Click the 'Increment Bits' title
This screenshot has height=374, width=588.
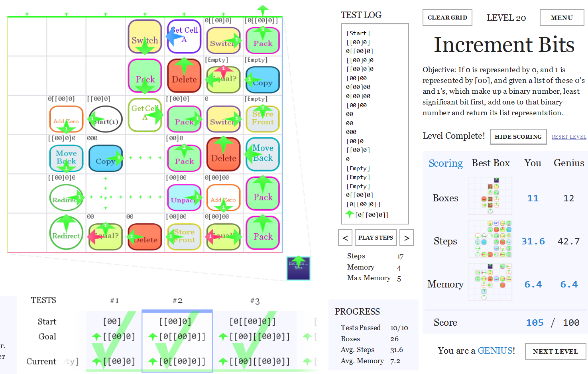pos(504,44)
